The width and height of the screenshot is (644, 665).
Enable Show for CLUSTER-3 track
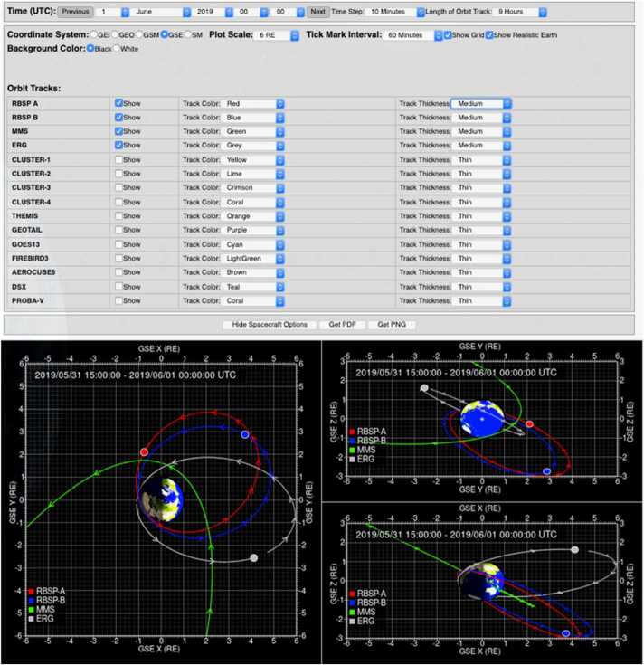tap(119, 187)
